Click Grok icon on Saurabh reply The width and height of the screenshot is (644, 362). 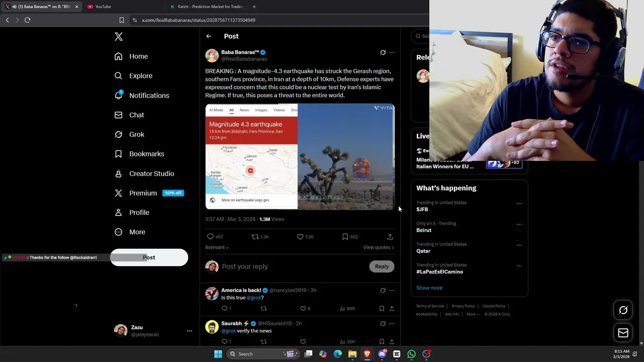(x=383, y=323)
